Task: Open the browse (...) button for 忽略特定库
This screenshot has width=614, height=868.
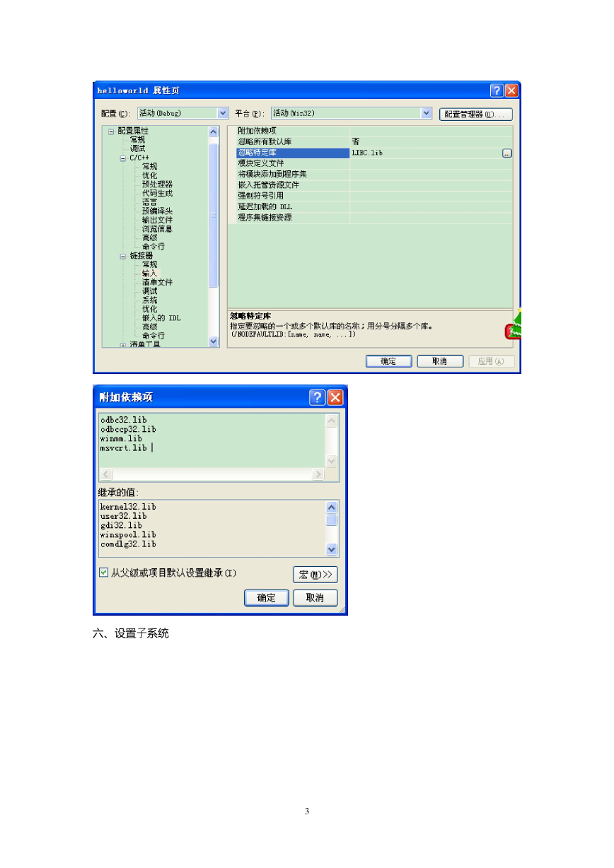Action: (x=507, y=153)
